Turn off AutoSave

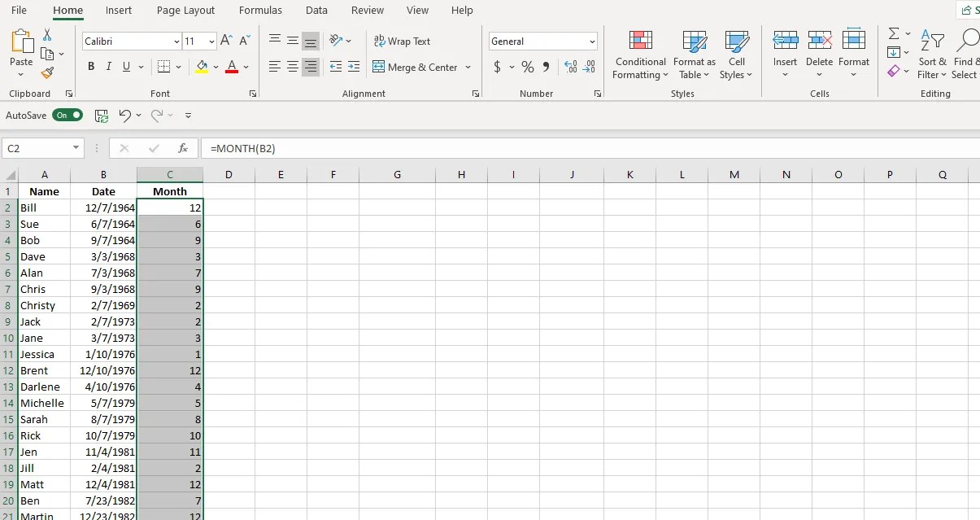coord(68,115)
